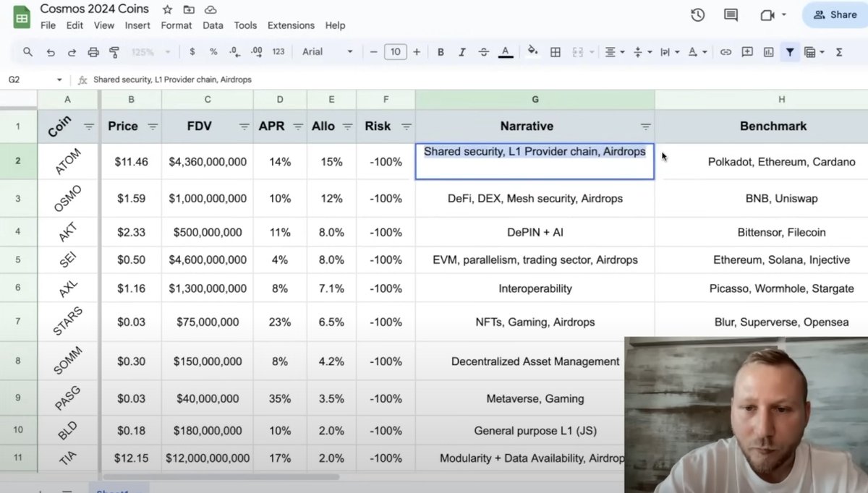Image resolution: width=868 pixels, height=493 pixels.
Task: Print the spreadsheet
Action: point(93,52)
